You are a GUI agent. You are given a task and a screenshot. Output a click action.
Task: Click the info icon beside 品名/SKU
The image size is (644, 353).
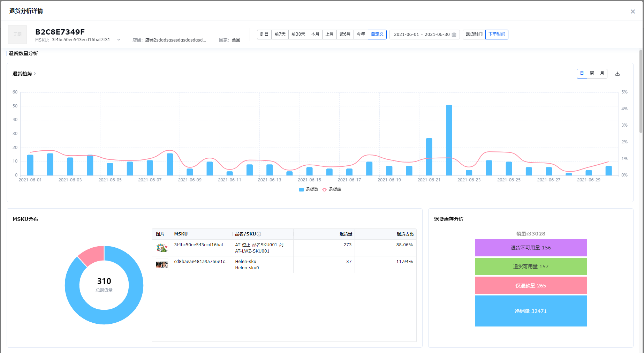tap(259, 234)
